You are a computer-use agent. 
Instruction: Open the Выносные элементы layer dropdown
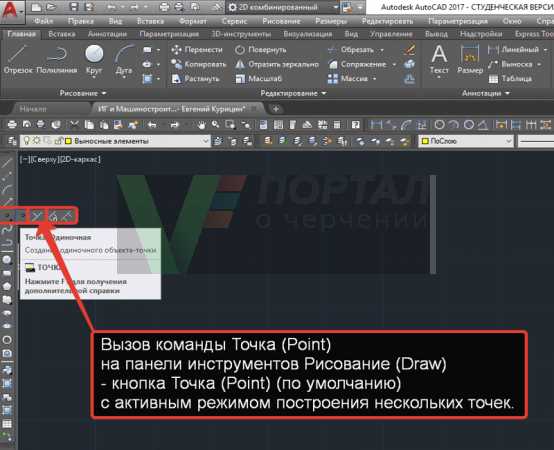(115, 141)
